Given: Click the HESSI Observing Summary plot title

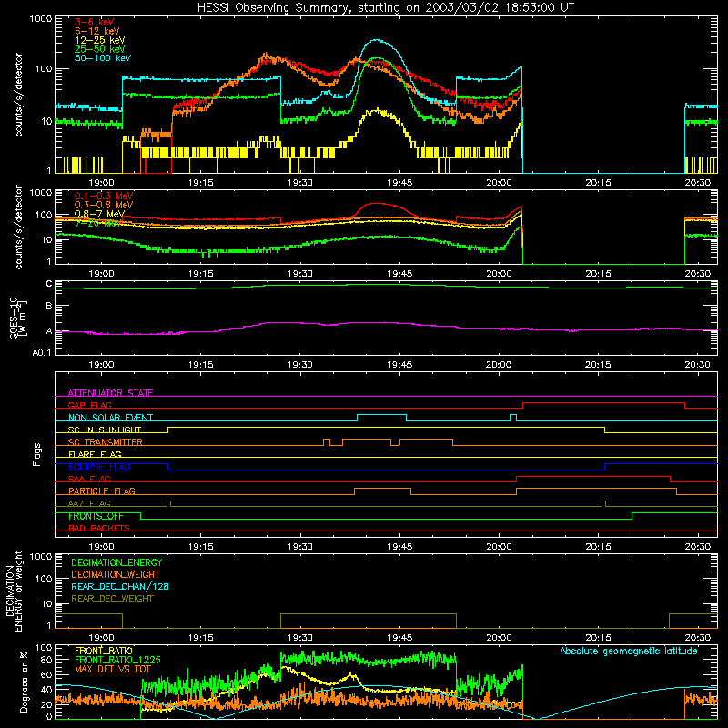Looking at the screenshot, I should point(385,8).
